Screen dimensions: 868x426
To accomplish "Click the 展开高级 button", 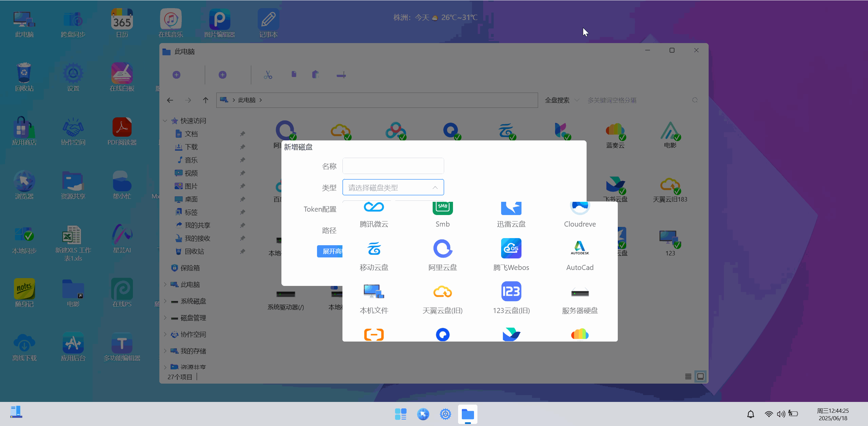I will [330, 251].
